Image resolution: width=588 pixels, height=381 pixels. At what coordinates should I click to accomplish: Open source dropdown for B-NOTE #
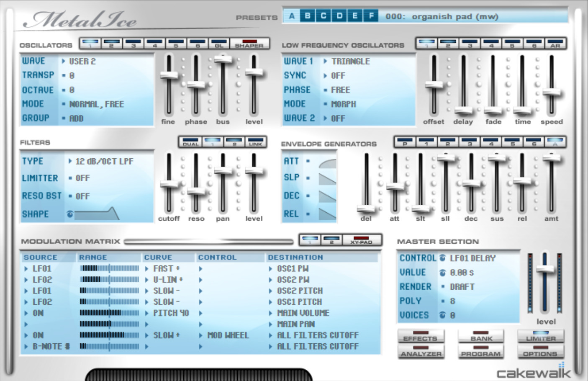(47, 346)
